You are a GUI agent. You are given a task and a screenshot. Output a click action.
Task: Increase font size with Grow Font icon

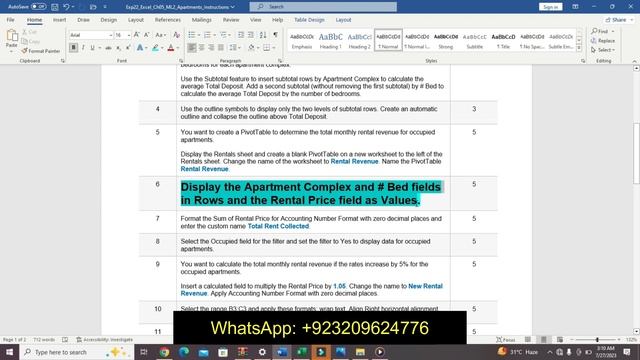pos(137,35)
